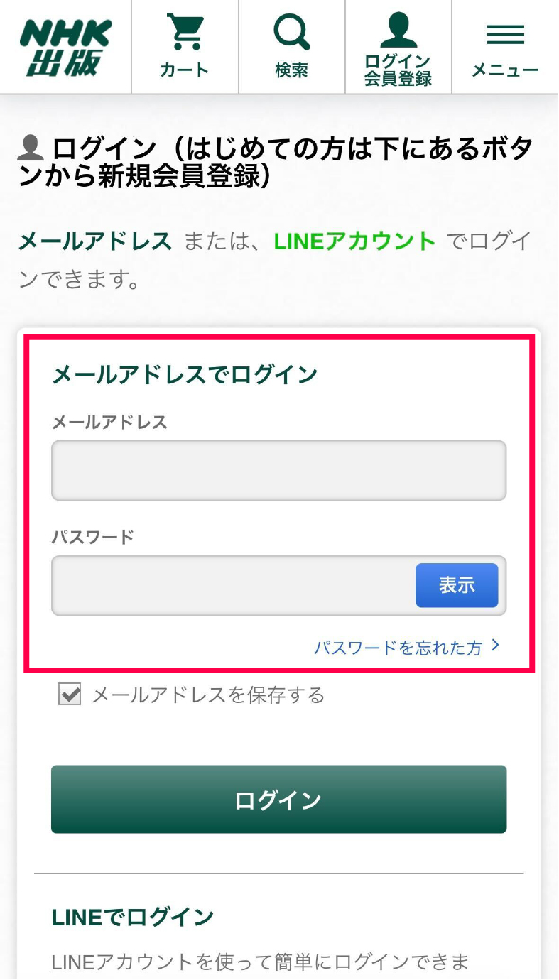Screen dimensions: 559x980
Task: Open the menu using the hamburger icon
Action: click(x=504, y=34)
